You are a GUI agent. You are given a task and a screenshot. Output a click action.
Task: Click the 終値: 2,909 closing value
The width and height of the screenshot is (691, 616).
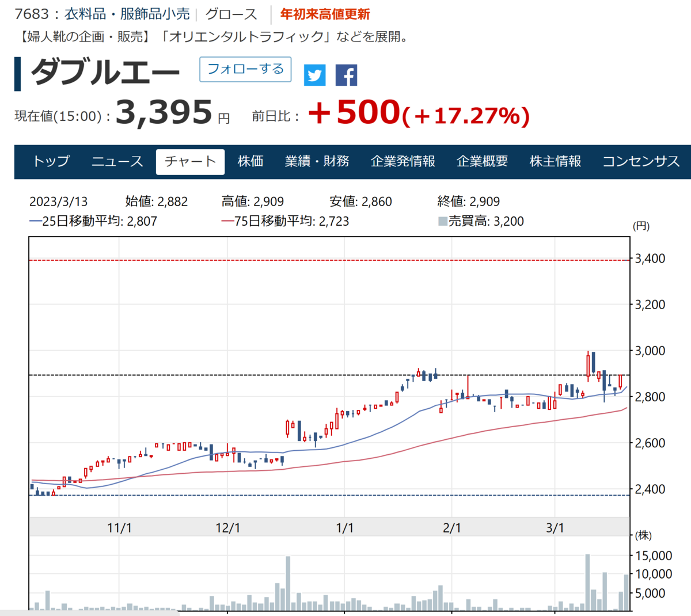pos(469,201)
